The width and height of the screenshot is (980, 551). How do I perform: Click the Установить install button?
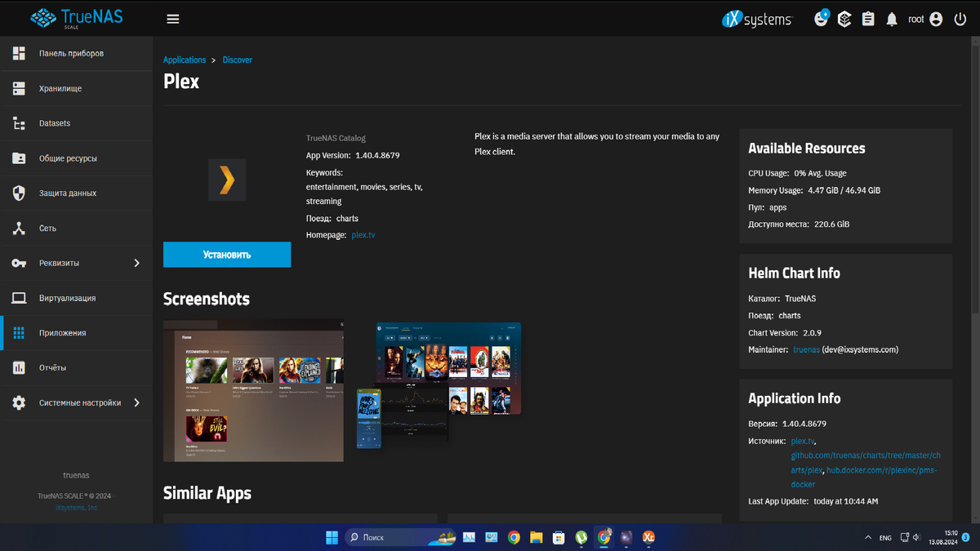pyautogui.click(x=227, y=255)
